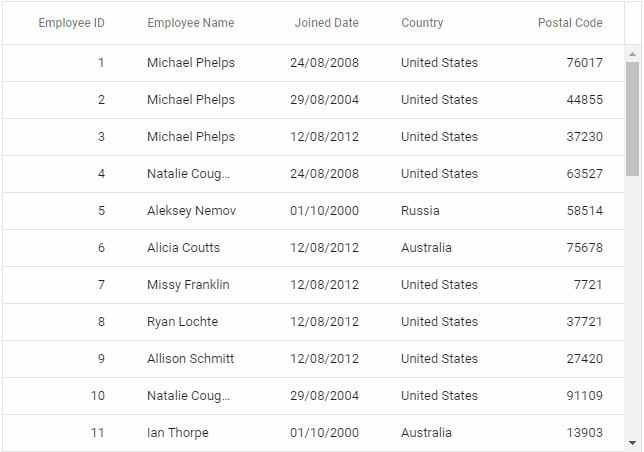The image size is (644, 452).
Task: Click the Alicia Coutts name cell
Action: tap(183, 248)
